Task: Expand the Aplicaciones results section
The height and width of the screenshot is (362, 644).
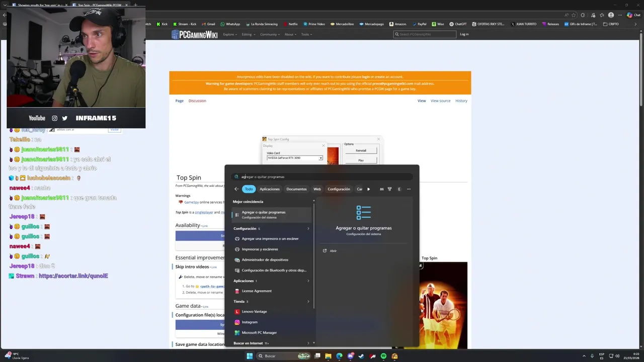Action: click(308, 281)
